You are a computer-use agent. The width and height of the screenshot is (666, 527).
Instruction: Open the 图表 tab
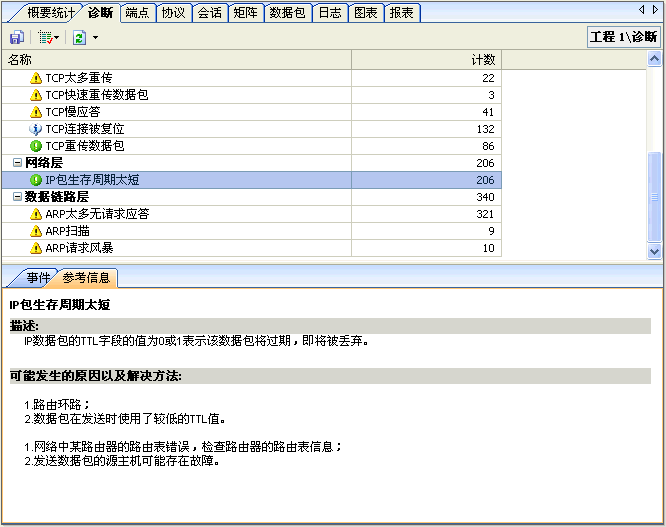coord(366,13)
